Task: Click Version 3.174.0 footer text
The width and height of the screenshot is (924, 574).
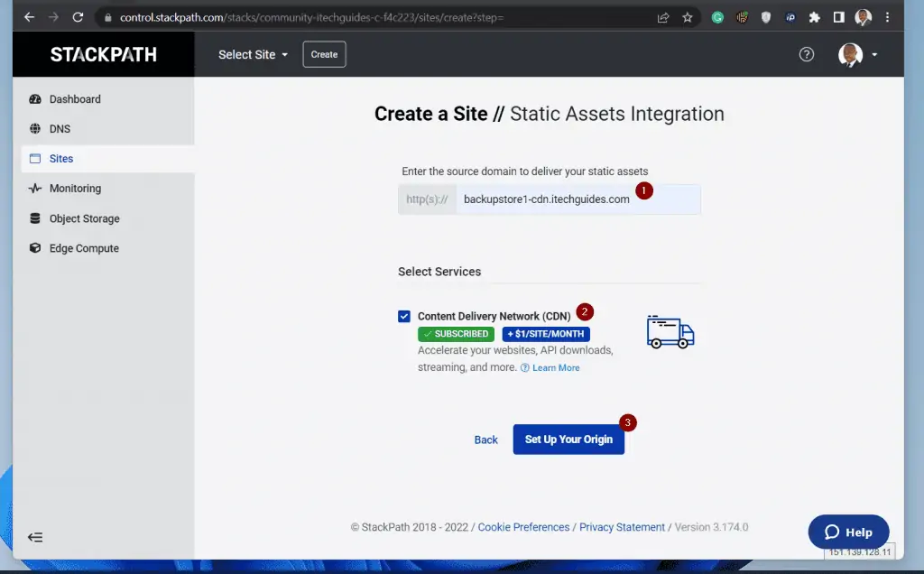Action: (711, 527)
